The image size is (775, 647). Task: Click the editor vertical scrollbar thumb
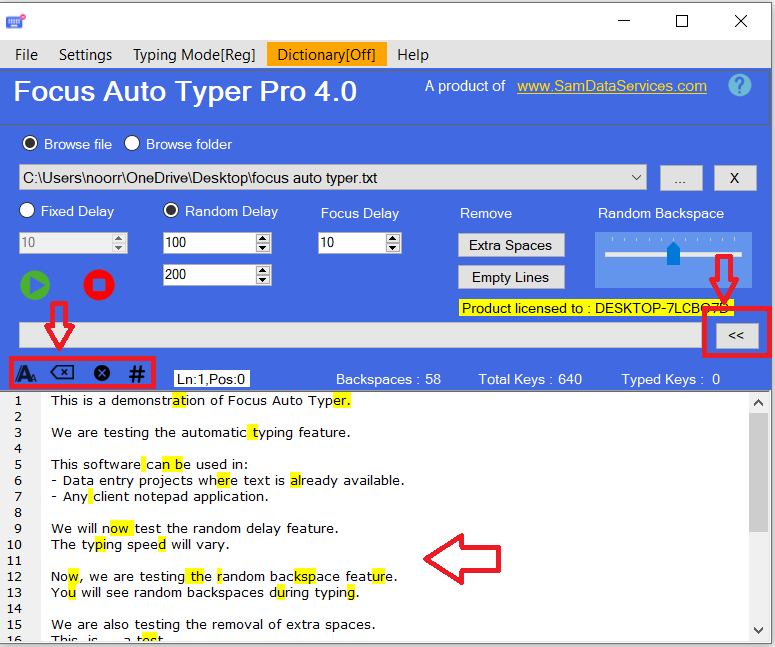click(x=759, y=473)
